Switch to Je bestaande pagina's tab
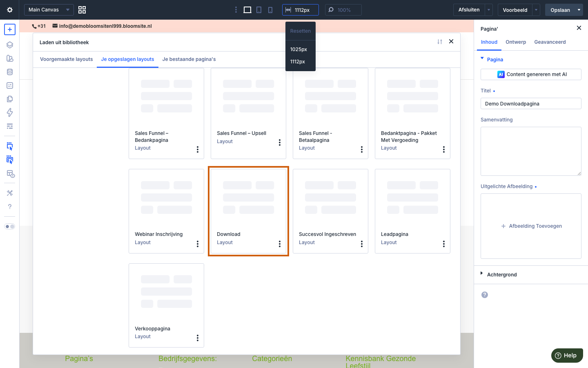Viewport: 588px width, 368px height. click(189, 59)
